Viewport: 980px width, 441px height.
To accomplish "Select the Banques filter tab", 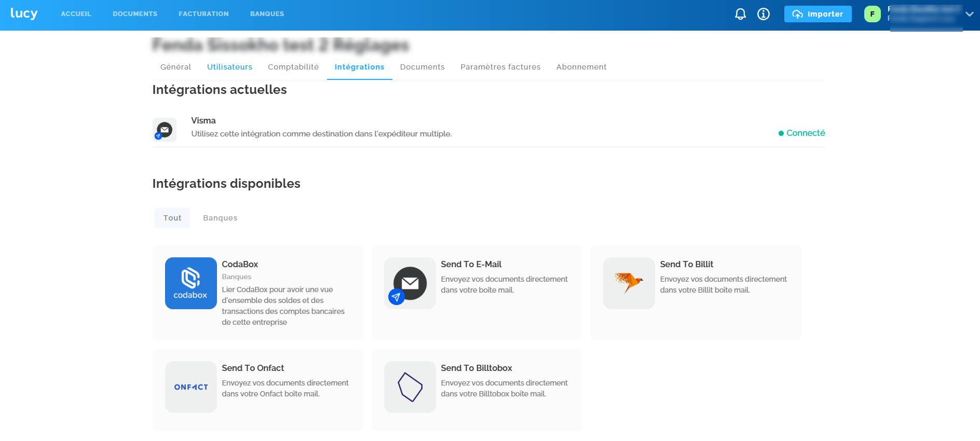I will pos(220,218).
